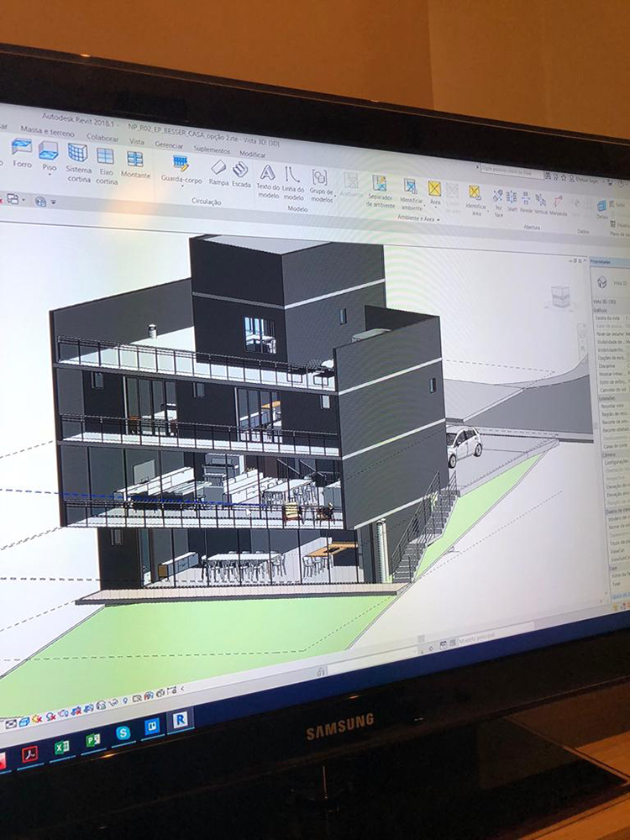Select the Montante mullion tool
Image resolution: width=630 pixels, height=840 pixels.
(x=135, y=165)
